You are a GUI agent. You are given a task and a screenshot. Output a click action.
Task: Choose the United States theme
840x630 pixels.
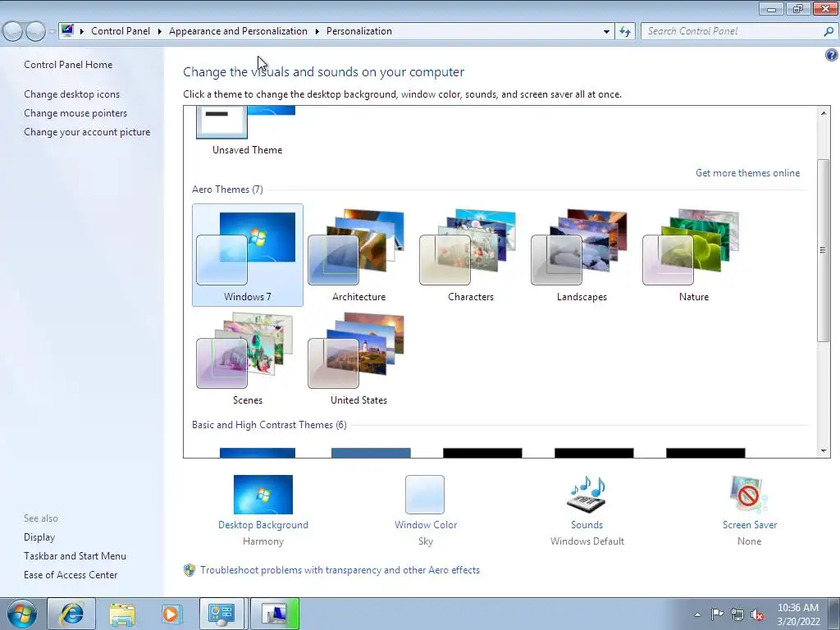pos(358,358)
